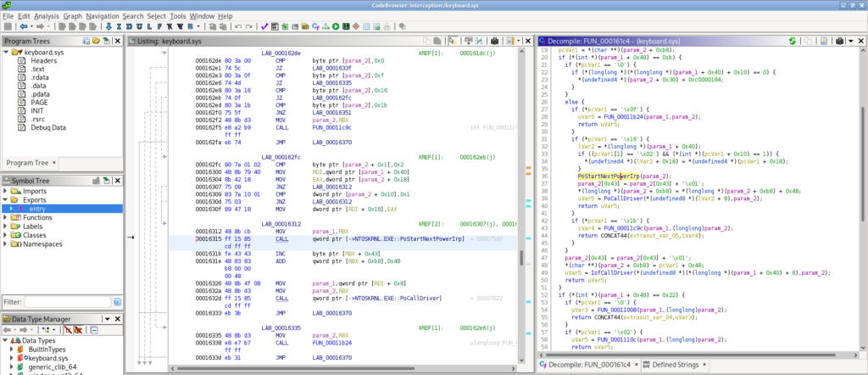The width and height of the screenshot is (868, 375).
Task: Go forward to next location arrow
Action: [41, 26]
